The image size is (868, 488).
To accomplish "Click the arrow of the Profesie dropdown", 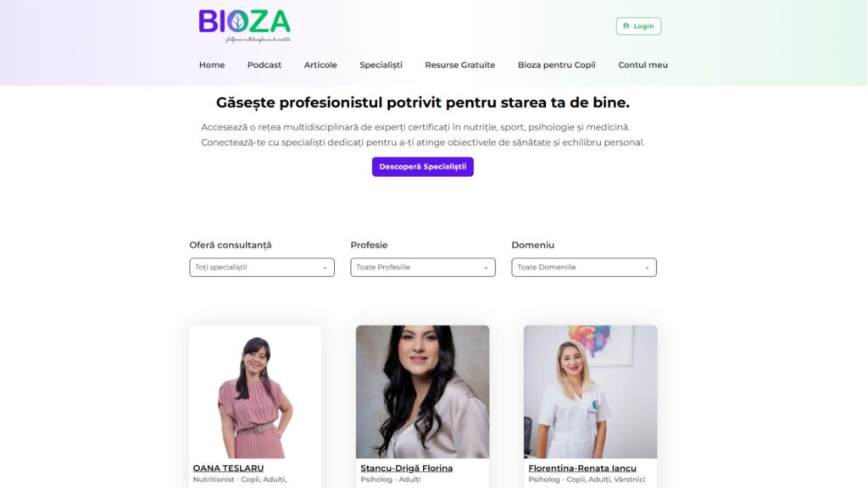I will (x=486, y=268).
